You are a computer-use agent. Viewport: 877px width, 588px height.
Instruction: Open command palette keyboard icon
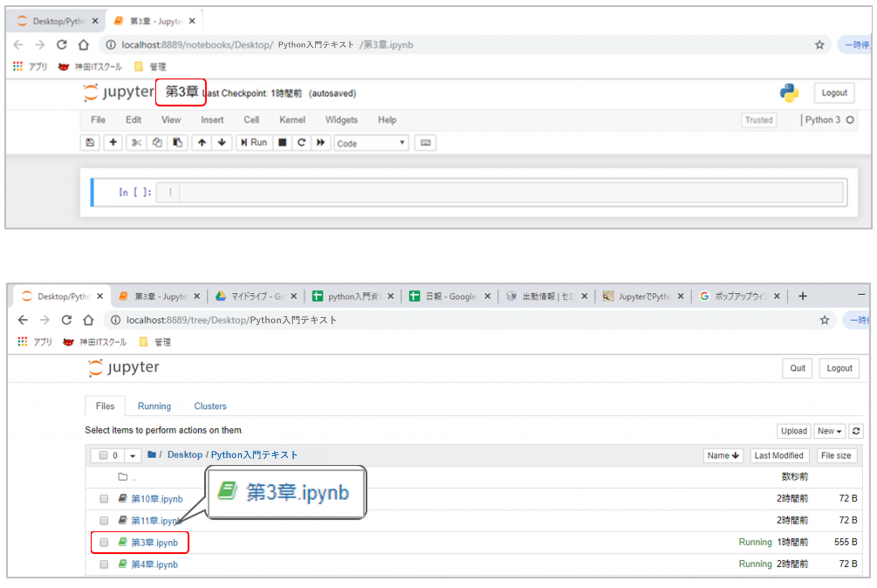click(425, 143)
